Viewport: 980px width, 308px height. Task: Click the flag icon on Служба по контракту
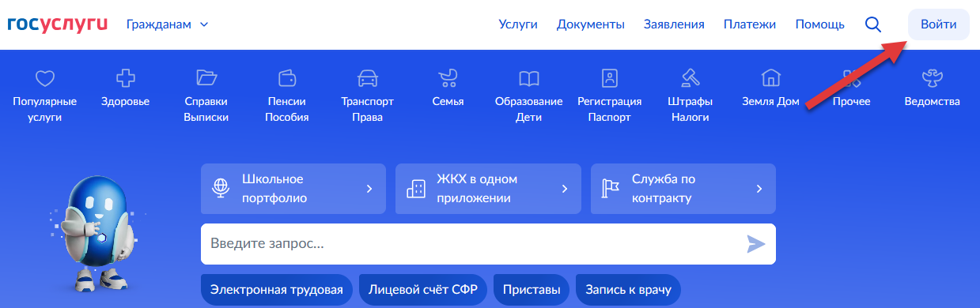pyautogui.click(x=611, y=188)
